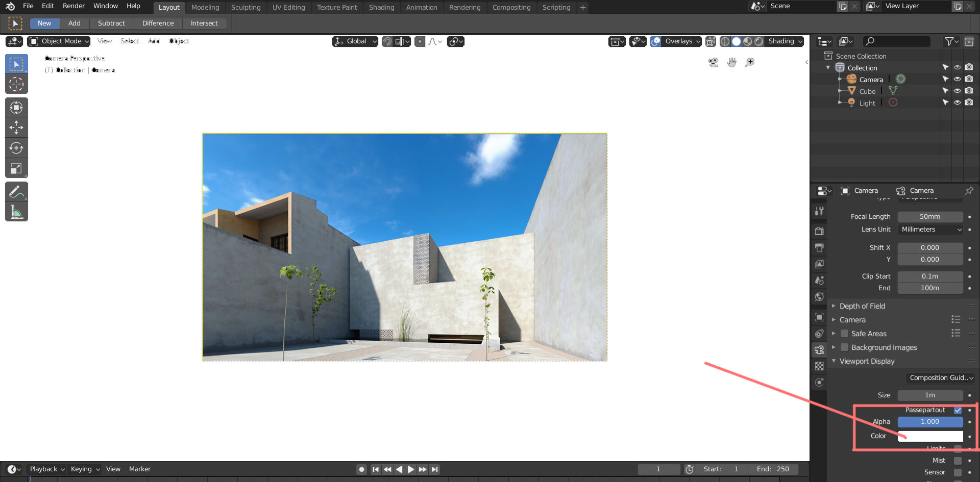Switch to the UV Editing workspace tab

point(288,8)
